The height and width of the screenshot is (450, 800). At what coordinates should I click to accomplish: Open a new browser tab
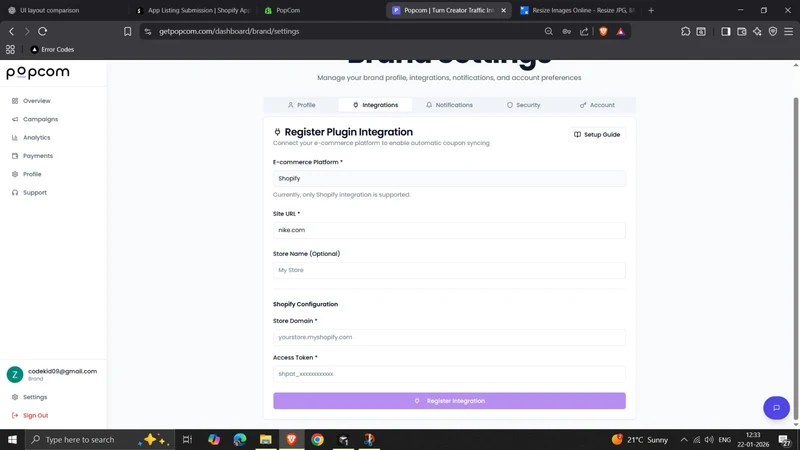click(651, 10)
